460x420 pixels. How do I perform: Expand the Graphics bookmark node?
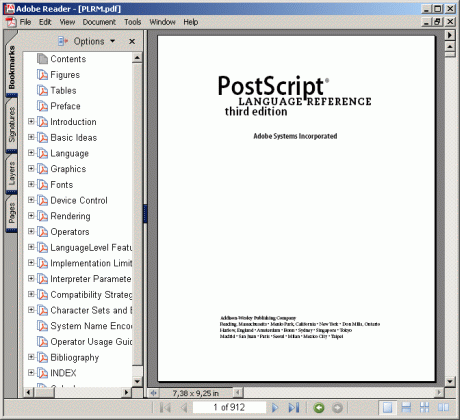pyautogui.click(x=31, y=168)
